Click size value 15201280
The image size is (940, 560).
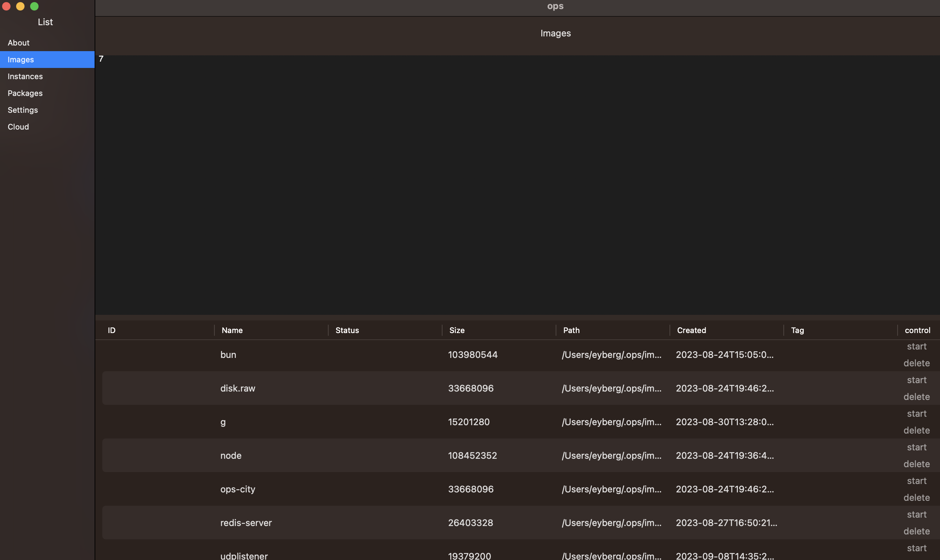(468, 422)
